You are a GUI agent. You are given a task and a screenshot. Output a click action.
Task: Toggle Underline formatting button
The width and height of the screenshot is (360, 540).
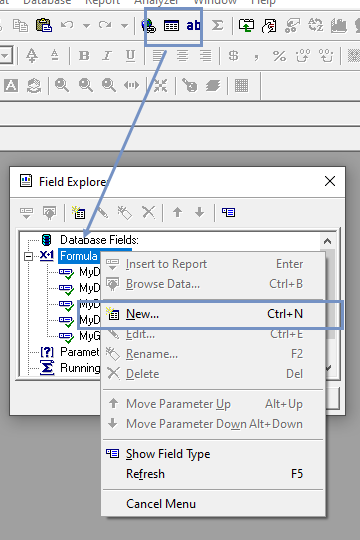pyautogui.click(x=130, y=55)
